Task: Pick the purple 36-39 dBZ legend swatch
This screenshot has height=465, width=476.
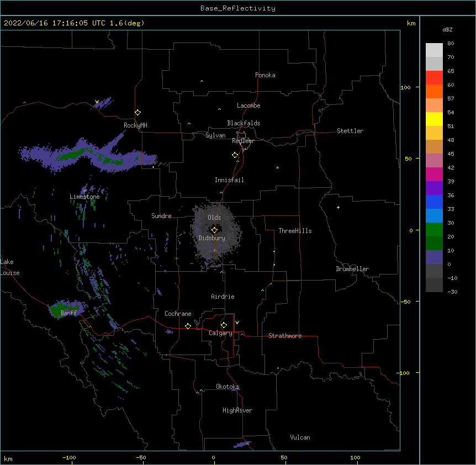Action: (x=434, y=188)
